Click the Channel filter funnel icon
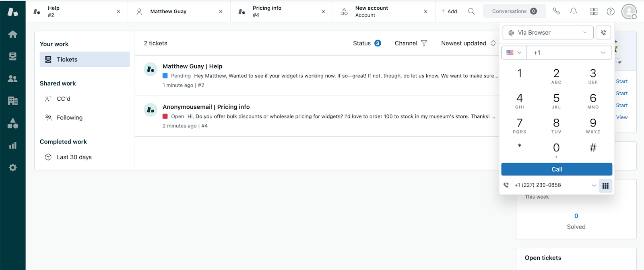 pos(424,43)
